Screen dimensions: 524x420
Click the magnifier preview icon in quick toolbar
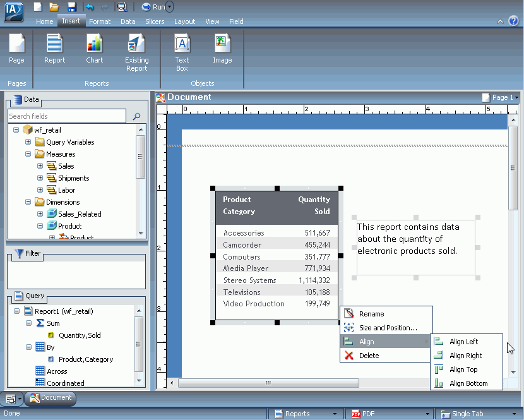[122, 7]
